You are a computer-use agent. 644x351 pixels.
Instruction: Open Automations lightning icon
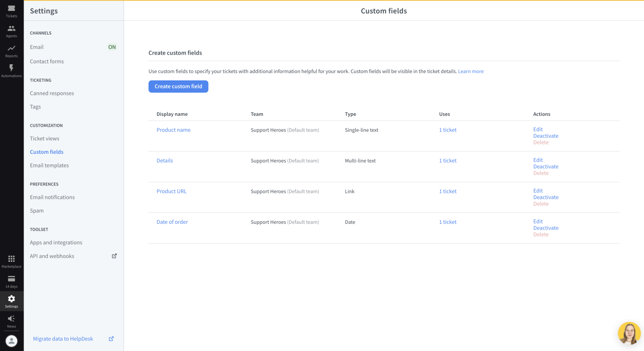pos(11,68)
